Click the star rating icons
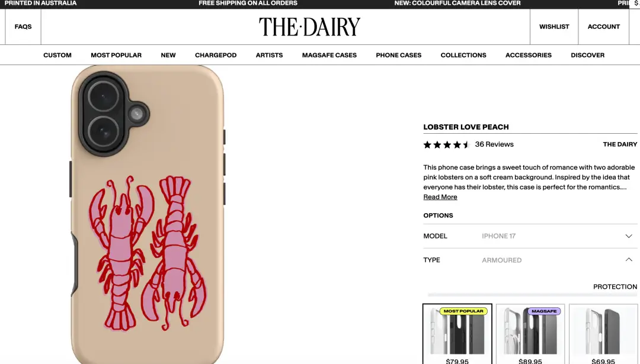This screenshot has width=640, height=364. (x=447, y=144)
